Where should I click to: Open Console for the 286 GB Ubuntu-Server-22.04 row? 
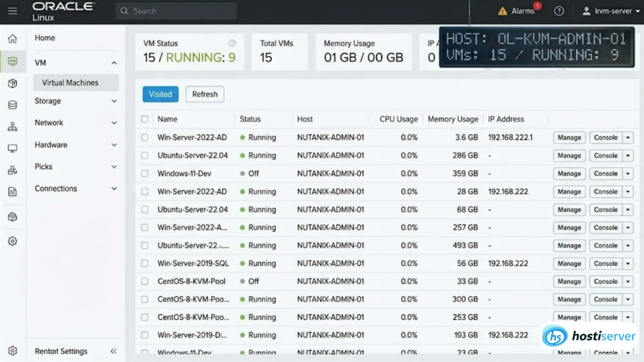[606, 156]
